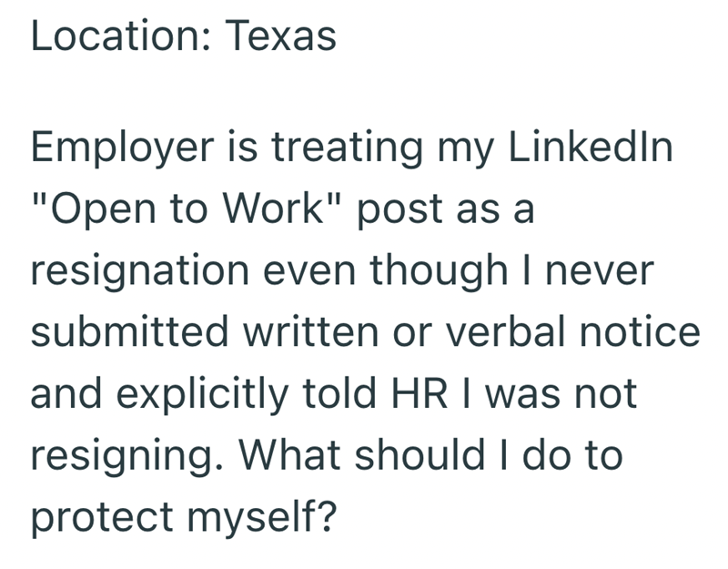This screenshot has height=569, width=728.
Task: Click the word "What"
Action: pyautogui.click(x=289, y=454)
